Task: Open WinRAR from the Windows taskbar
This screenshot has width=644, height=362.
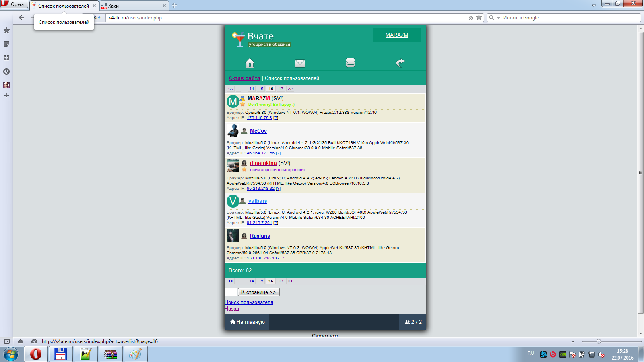Action: [110, 354]
